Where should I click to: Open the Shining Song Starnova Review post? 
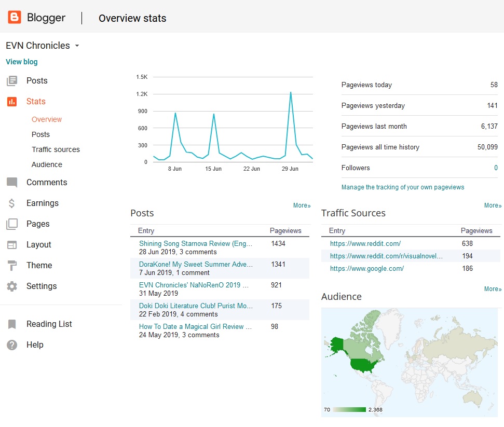[x=195, y=243]
